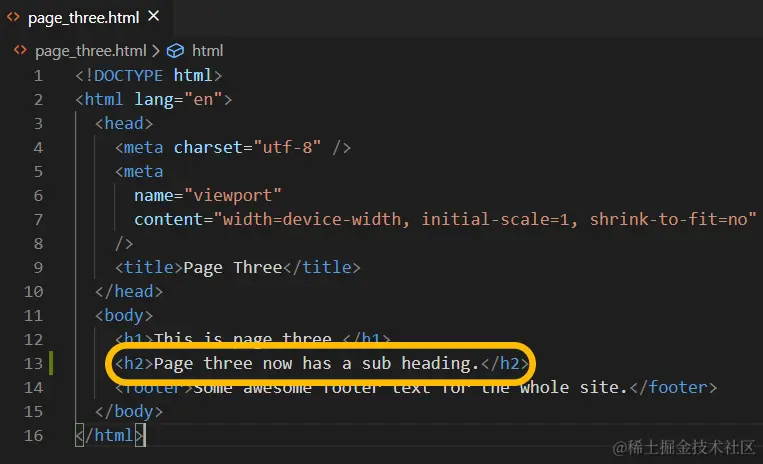The image size is (763, 464).
Task: Close the page_three.html tab
Action: [x=154, y=17]
